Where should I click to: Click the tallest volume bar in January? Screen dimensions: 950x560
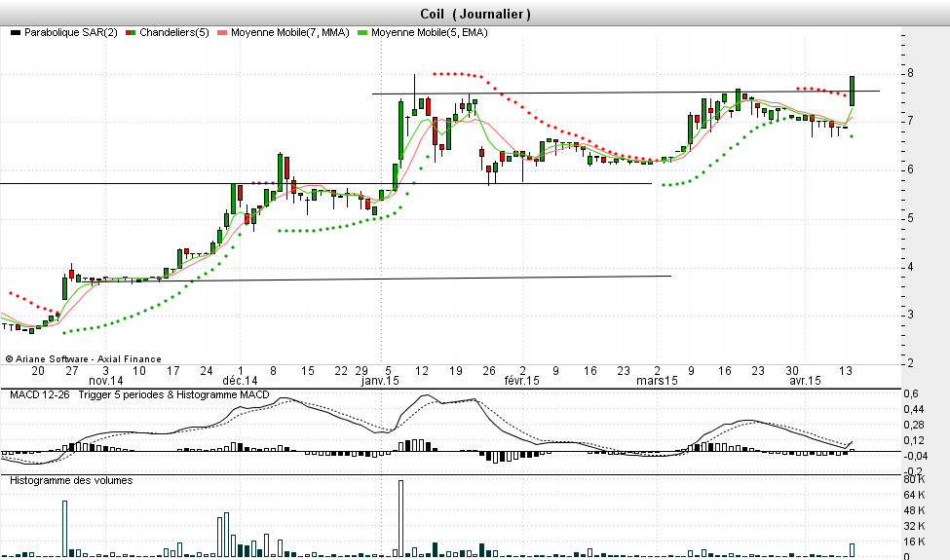[400, 518]
